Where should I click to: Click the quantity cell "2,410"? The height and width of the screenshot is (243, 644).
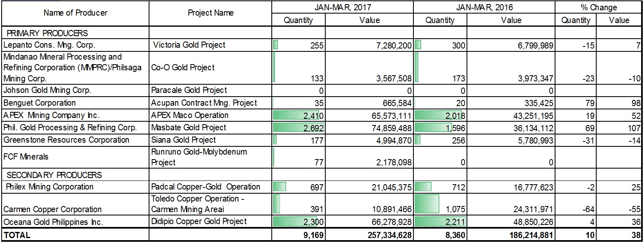[x=299, y=115]
